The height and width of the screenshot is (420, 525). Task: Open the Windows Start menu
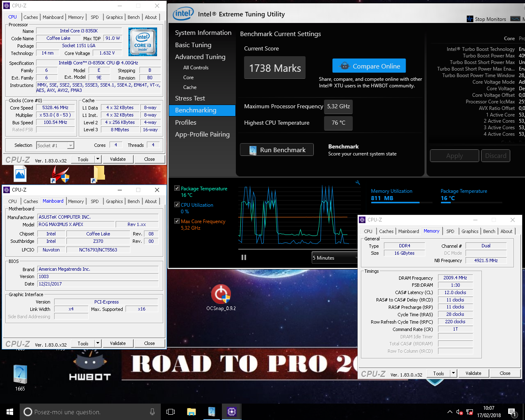tap(10, 412)
